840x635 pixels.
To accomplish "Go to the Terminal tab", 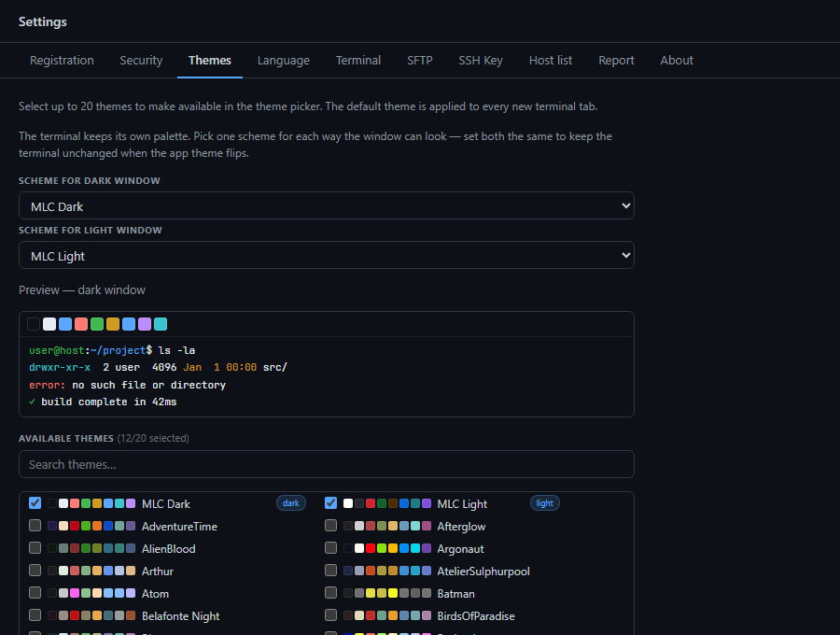I will [357, 60].
